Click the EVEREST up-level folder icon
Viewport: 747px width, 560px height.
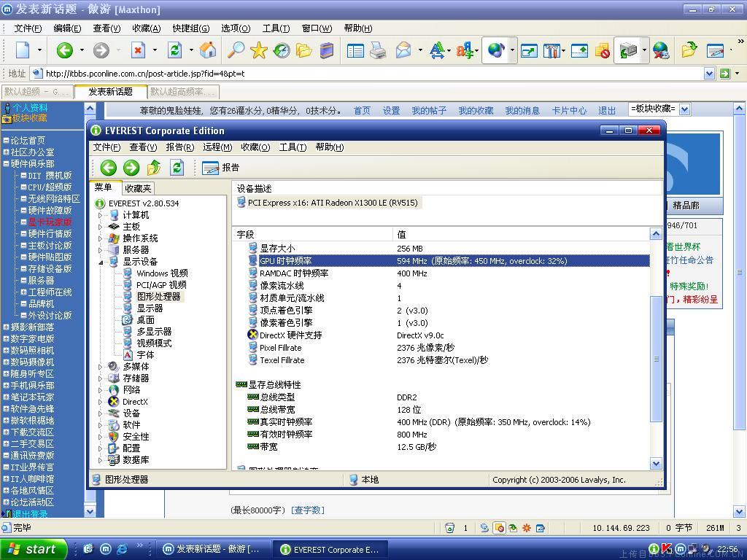tap(154, 168)
